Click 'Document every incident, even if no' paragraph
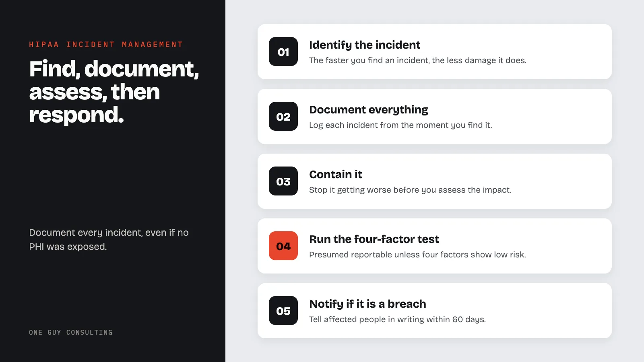This screenshot has height=362, width=644. (x=109, y=240)
